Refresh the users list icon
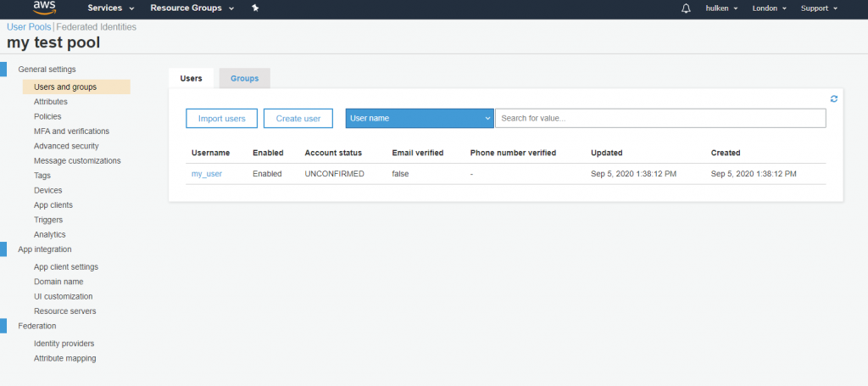The image size is (868, 386). (x=834, y=98)
